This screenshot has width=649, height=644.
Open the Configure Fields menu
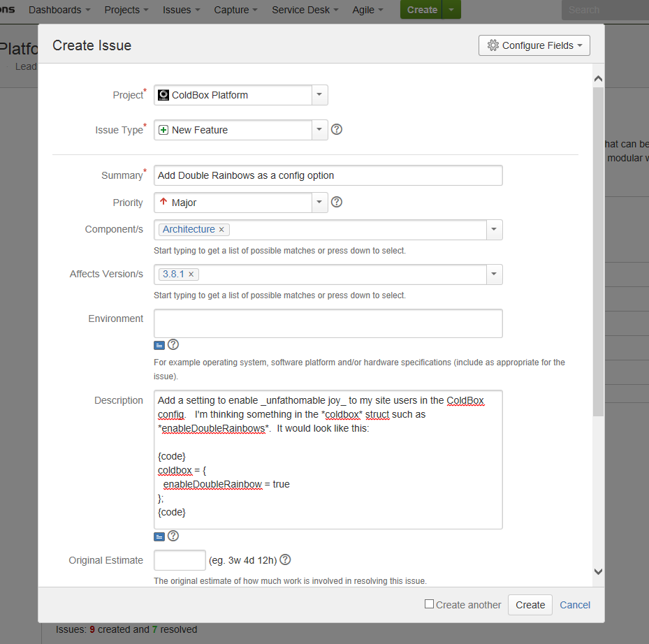pos(534,45)
